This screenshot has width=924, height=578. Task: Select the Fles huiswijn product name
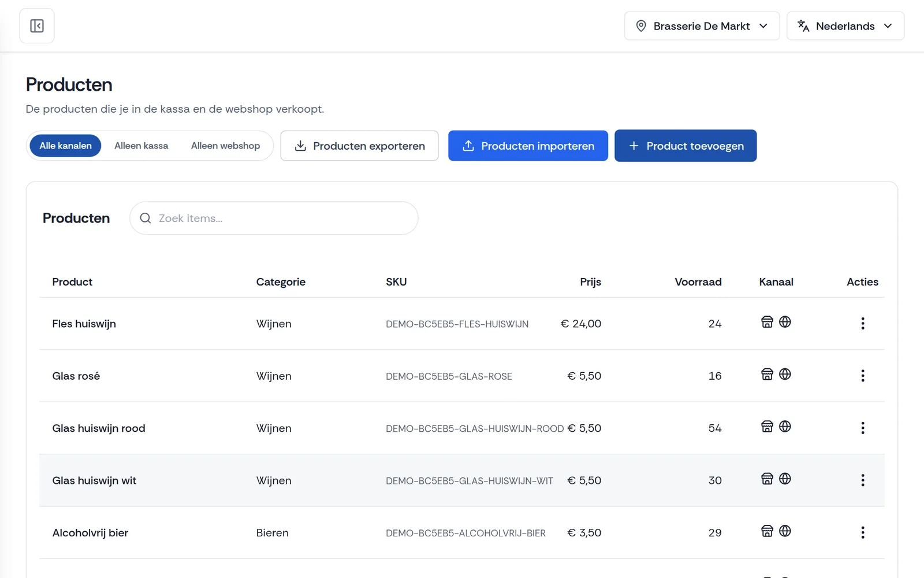click(84, 324)
